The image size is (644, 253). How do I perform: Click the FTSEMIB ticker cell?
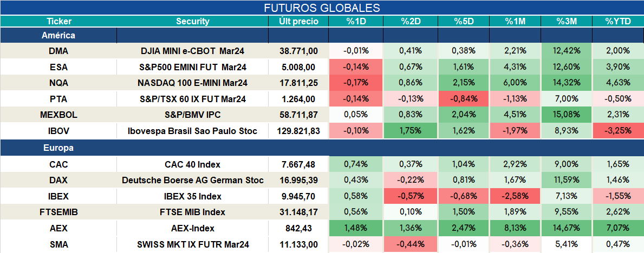point(58,212)
